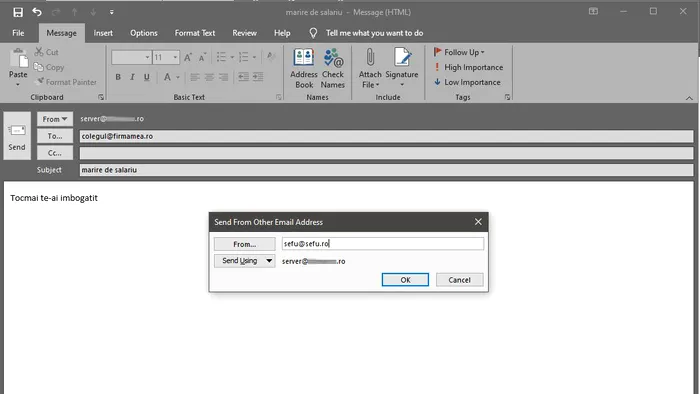
Task: Open the File tab
Action: tap(18, 33)
